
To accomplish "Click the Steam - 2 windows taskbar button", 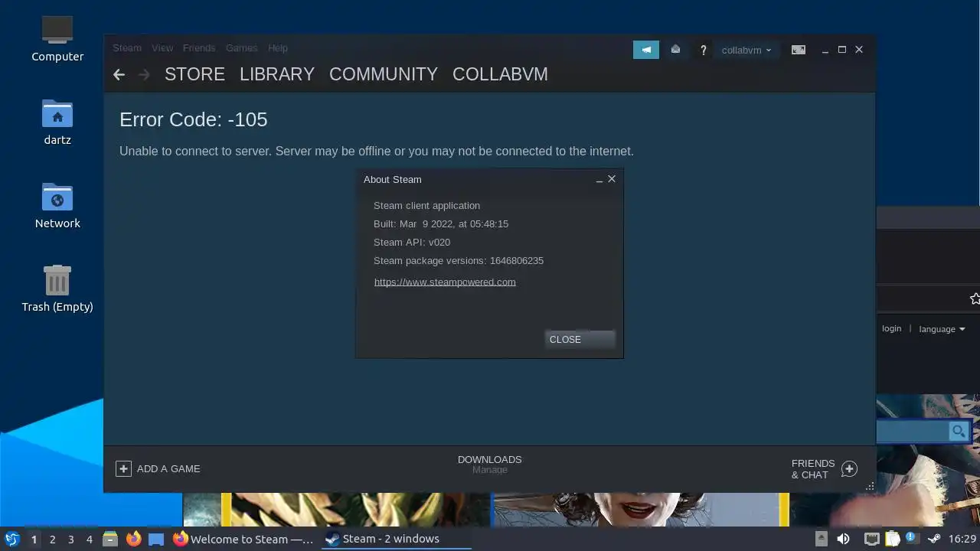I will click(395, 539).
